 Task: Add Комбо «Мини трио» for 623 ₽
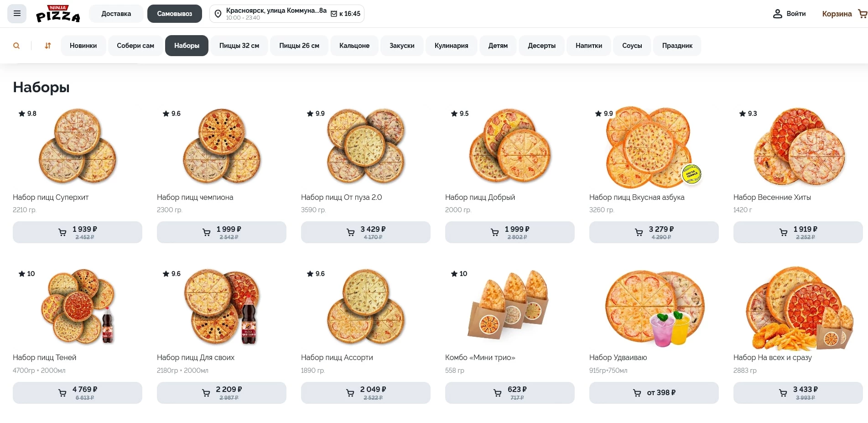[509, 393]
